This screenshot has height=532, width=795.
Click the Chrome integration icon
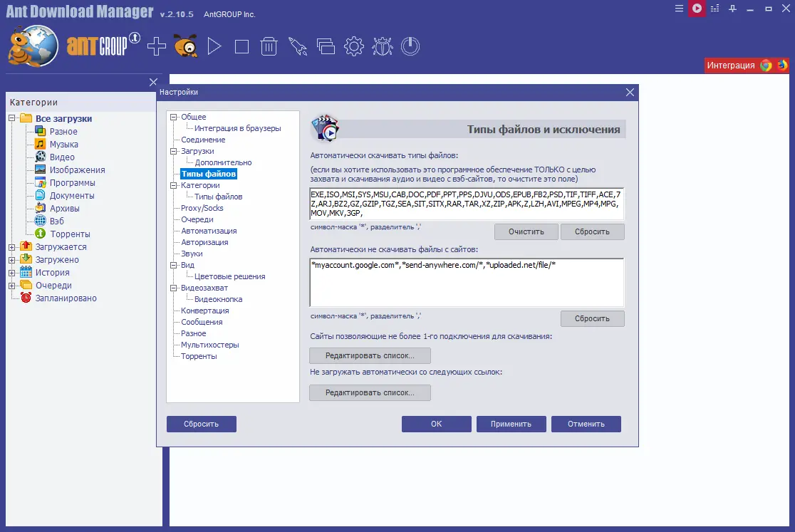(766, 66)
